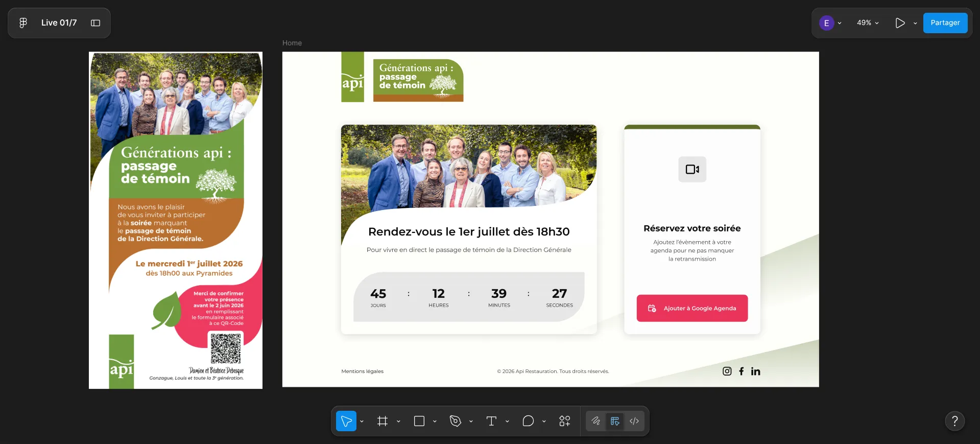Viewport: 980px width, 444px height.
Task: Click the LinkedIn icon in footer
Action: (x=755, y=371)
